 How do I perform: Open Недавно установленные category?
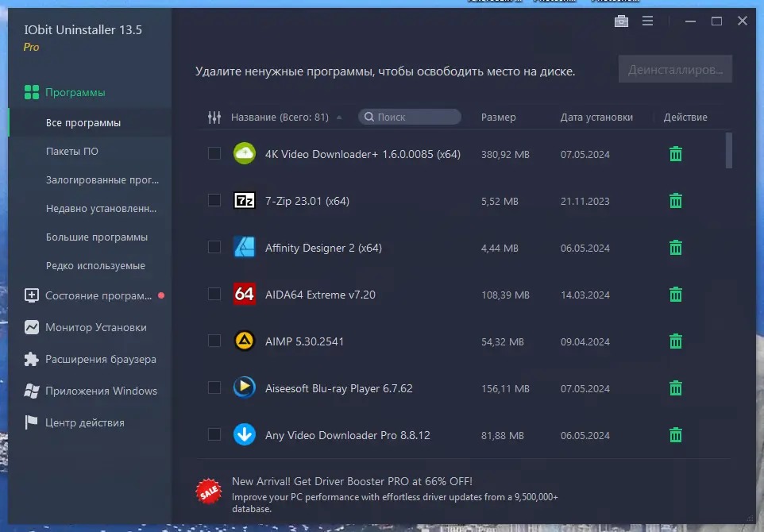pos(90,209)
